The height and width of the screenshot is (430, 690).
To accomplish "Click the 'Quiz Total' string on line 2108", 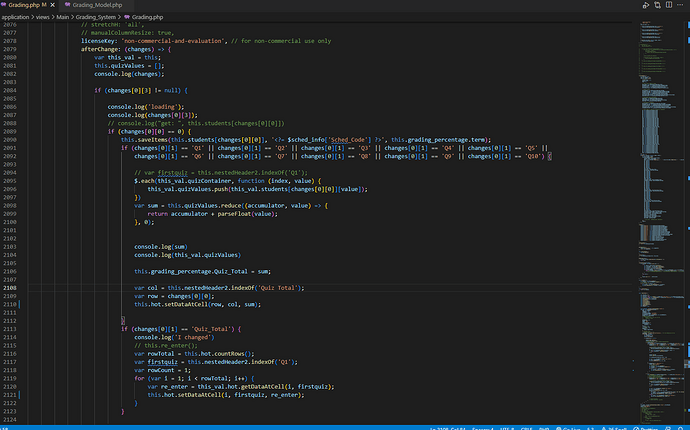I will pos(278,288).
